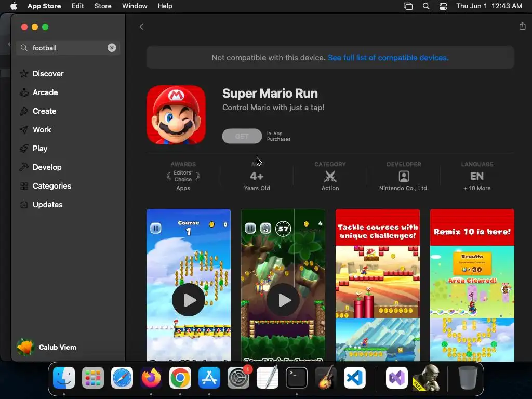Image resolution: width=532 pixels, height=399 pixels.
Task: Open Launchpad from the dock
Action: tap(93, 378)
